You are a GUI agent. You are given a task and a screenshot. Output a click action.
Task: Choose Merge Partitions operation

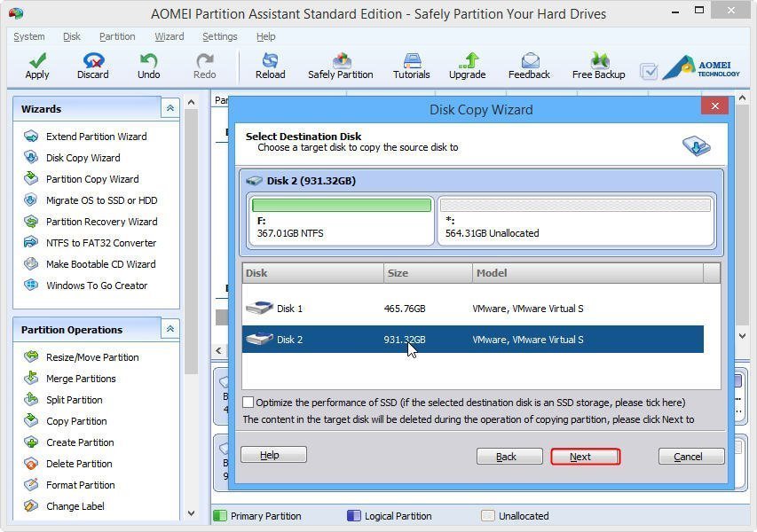69,378
